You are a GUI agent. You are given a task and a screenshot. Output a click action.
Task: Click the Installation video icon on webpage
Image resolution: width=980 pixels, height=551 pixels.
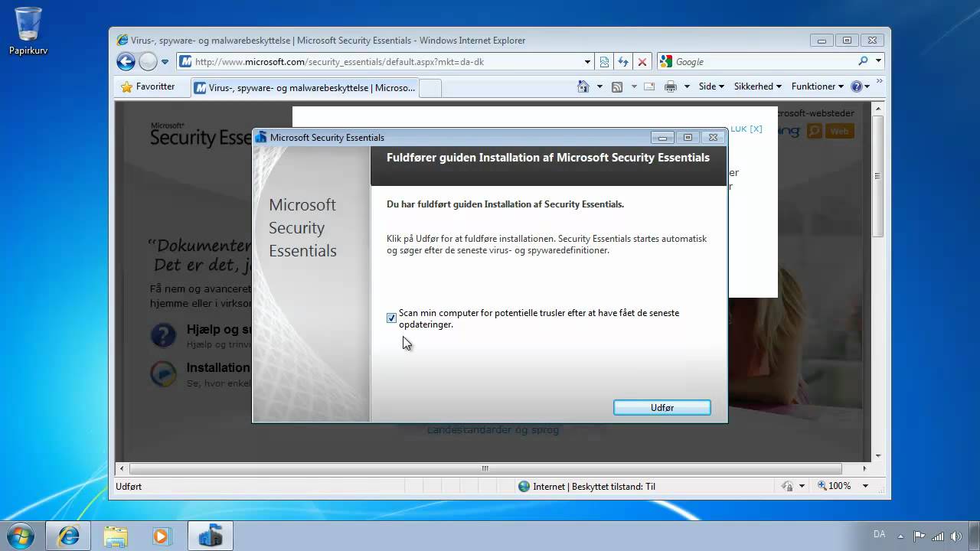tap(163, 373)
